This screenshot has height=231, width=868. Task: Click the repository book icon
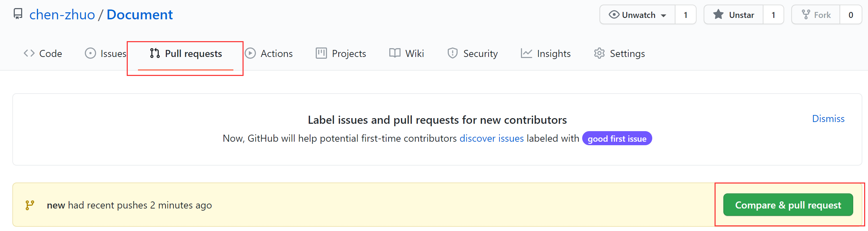[18, 14]
